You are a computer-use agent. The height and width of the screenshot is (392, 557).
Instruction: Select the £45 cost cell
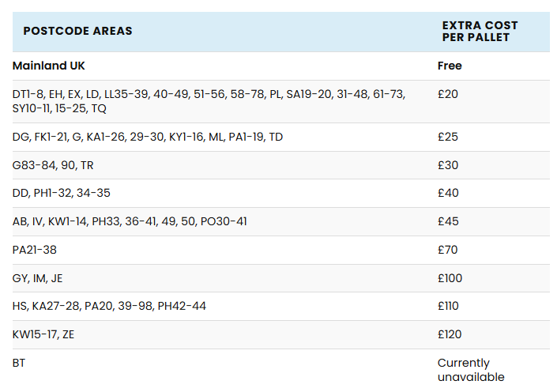click(448, 222)
